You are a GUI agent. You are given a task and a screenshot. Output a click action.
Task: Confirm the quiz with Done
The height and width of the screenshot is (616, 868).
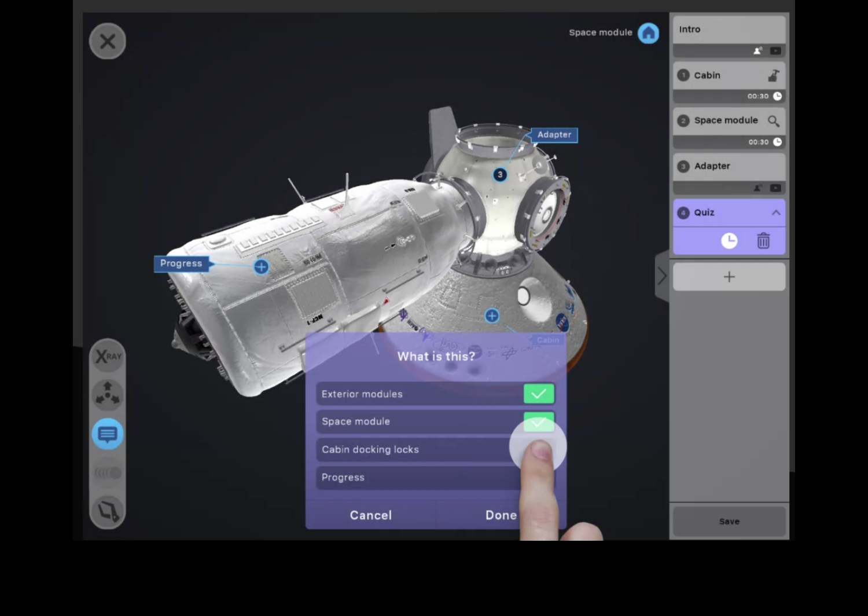[x=501, y=515]
